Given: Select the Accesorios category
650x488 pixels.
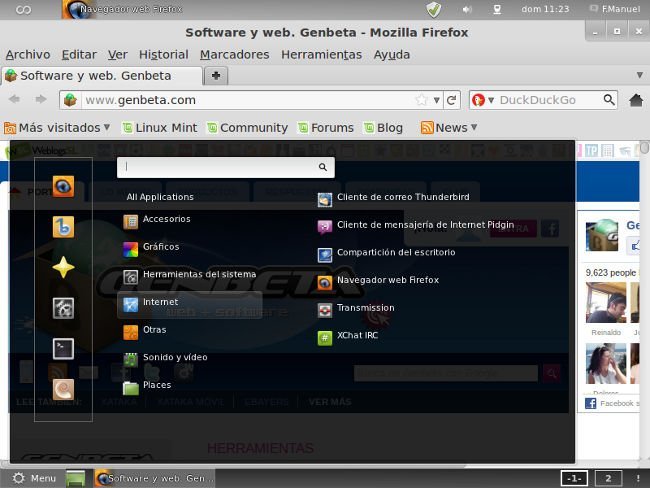Looking at the screenshot, I should [157, 221].
